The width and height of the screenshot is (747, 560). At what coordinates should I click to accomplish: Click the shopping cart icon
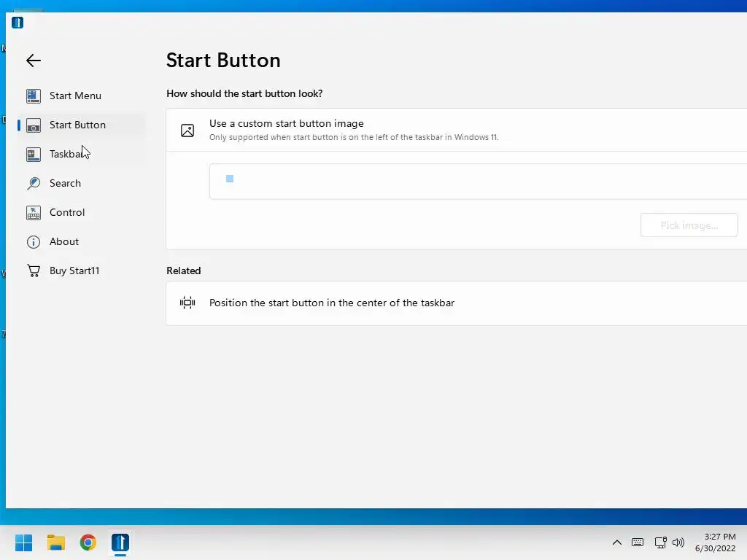tap(34, 271)
